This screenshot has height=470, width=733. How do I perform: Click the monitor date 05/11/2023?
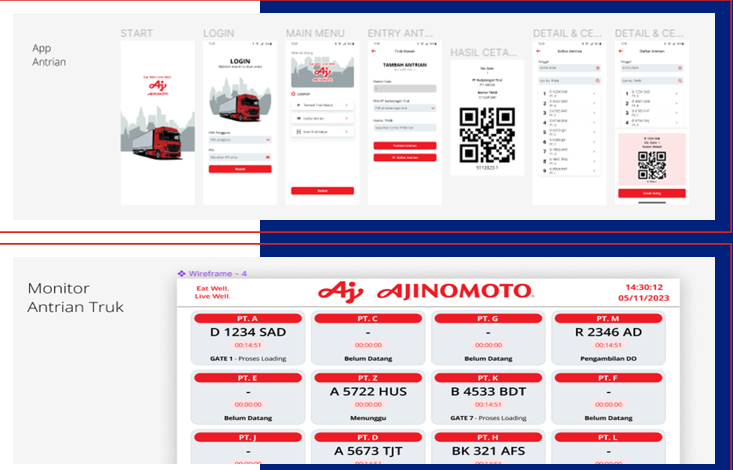643,298
